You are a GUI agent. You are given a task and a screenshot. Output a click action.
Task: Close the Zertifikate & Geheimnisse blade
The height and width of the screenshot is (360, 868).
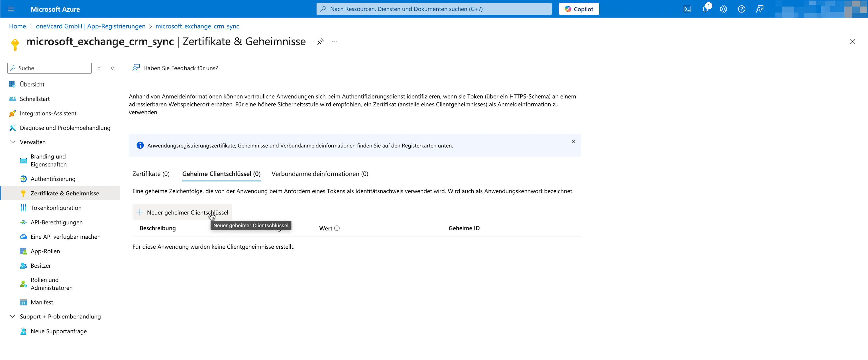(852, 41)
